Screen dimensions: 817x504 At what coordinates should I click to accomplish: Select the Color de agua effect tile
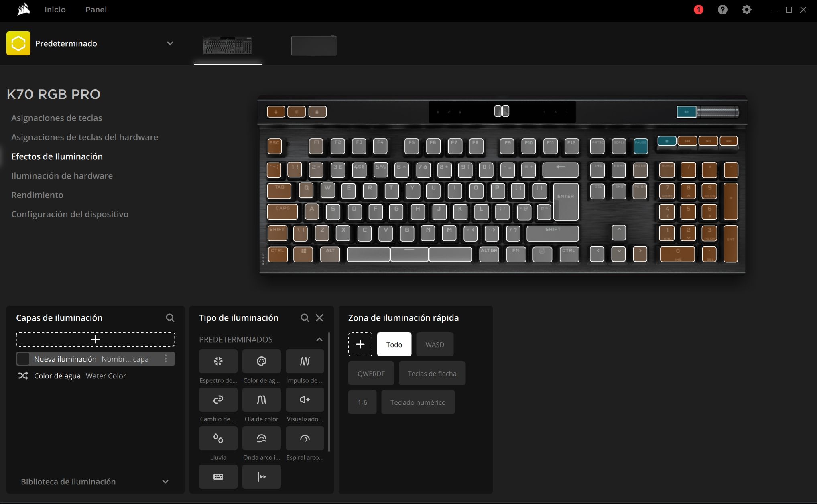click(262, 361)
